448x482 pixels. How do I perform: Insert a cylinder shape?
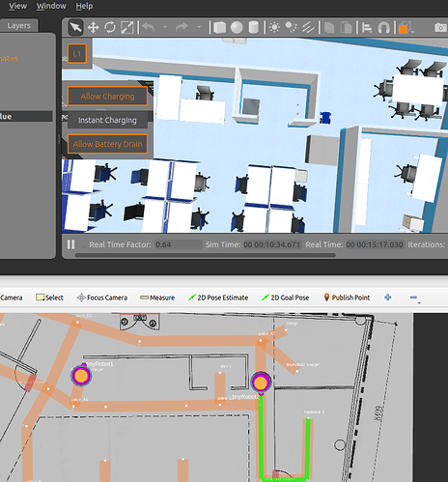coord(254,27)
